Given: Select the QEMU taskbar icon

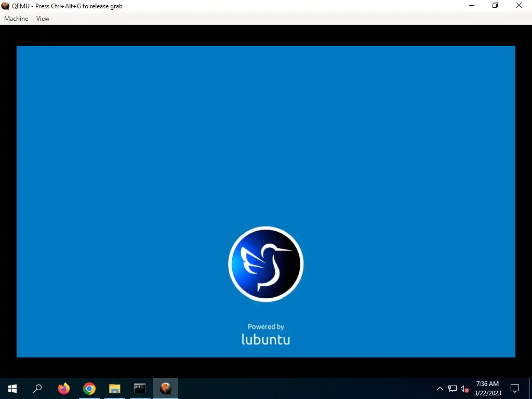Looking at the screenshot, I should (x=166, y=389).
